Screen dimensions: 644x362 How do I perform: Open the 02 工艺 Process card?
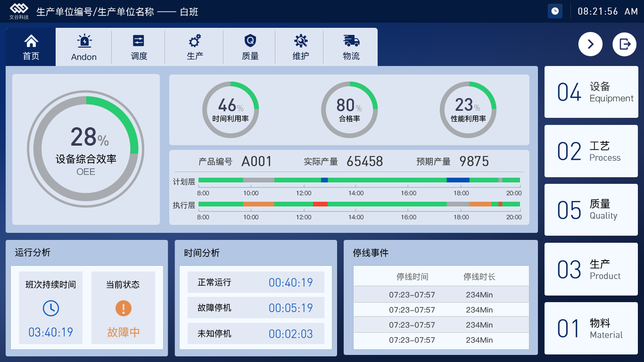(591, 151)
